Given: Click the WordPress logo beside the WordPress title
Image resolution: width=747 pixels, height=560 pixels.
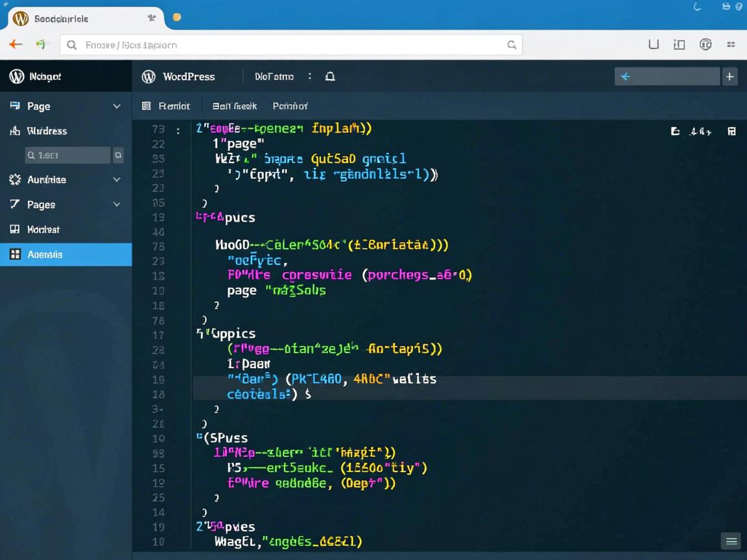Looking at the screenshot, I should (148, 76).
